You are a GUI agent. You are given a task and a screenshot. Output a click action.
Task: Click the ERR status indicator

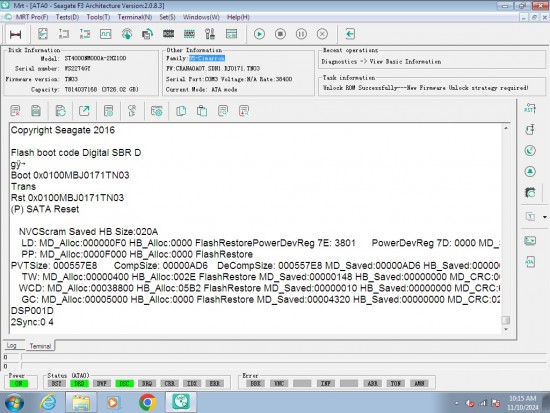pyautogui.click(x=215, y=384)
